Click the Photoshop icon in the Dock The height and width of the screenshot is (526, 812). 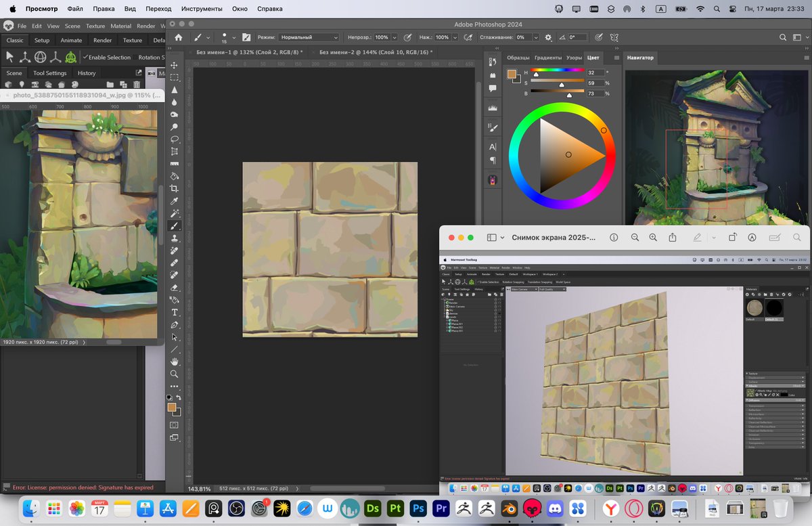point(418,508)
